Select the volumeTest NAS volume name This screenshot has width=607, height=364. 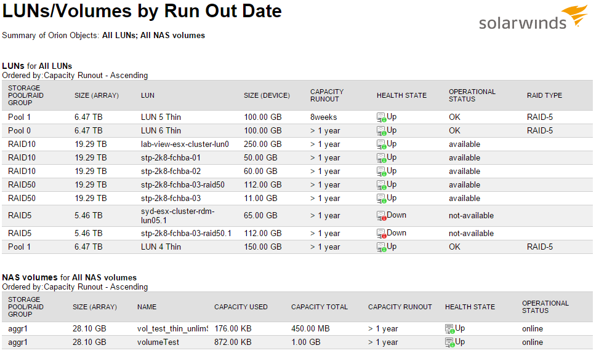[x=158, y=342]
